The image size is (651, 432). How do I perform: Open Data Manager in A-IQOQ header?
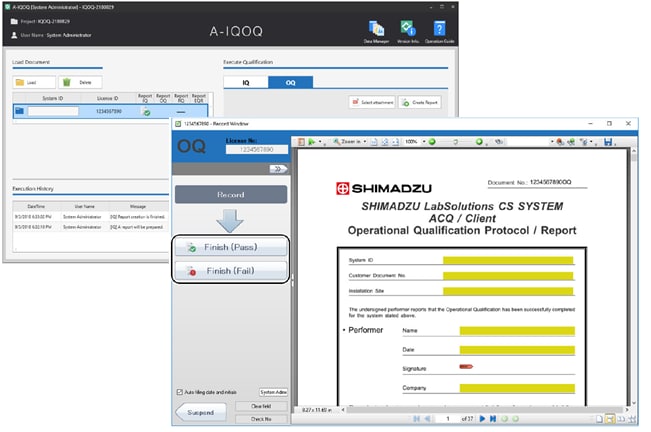click(376, 31)
